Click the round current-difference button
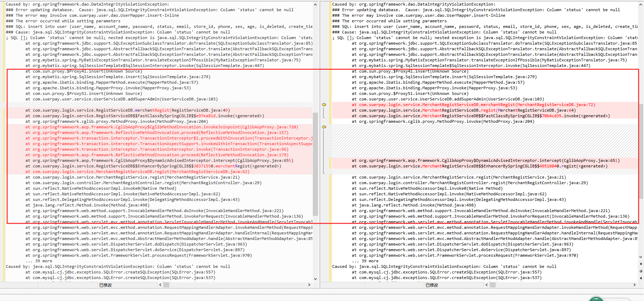Viewport: 644px width, 301px height. coord(641,271)
